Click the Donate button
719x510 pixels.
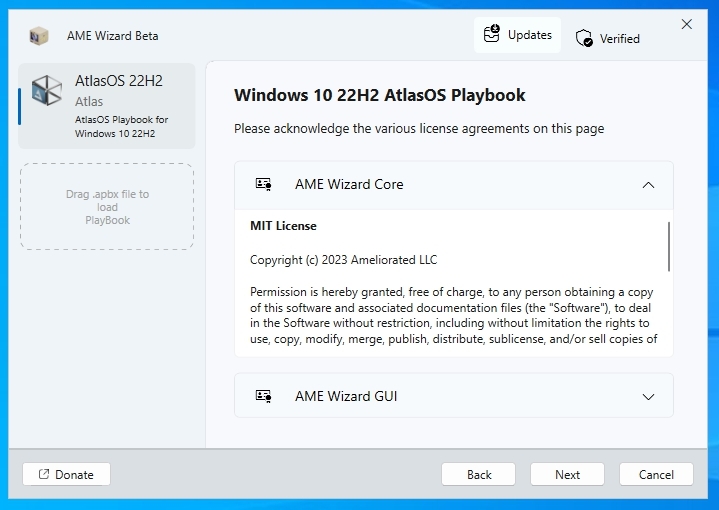point(66,474)
